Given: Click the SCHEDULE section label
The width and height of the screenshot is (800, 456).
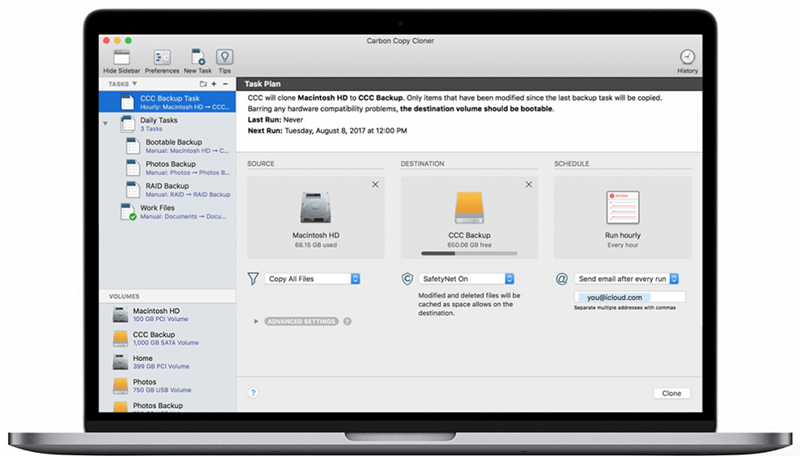Looking at the screenshot, I should click(x=572, y=164).
